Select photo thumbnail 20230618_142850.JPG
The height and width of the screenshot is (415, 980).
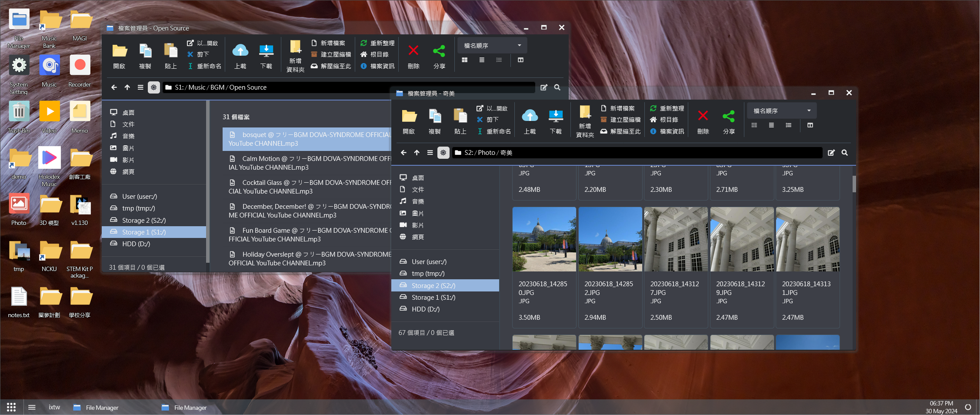tap(544, 239)
